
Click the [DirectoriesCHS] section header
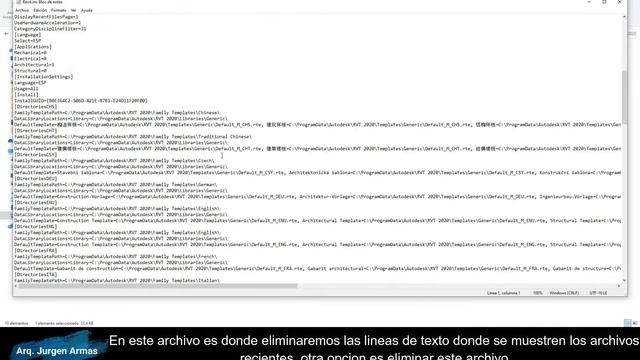point(36,107)
